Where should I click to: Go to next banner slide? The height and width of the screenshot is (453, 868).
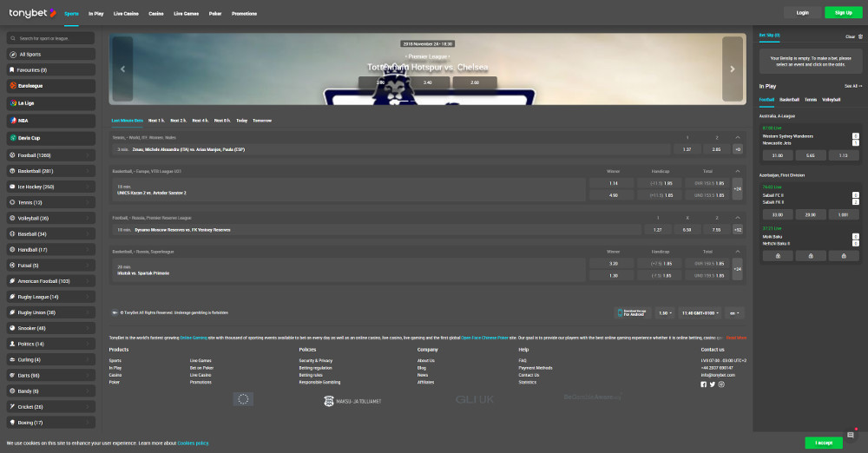coord(733,69)
